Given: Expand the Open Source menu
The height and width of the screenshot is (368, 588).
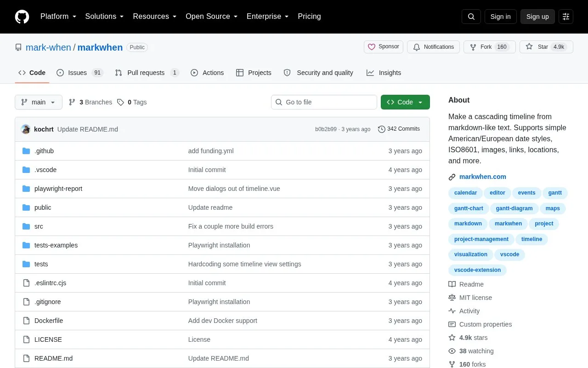Looking at the screenshot, I should point(212,17).
